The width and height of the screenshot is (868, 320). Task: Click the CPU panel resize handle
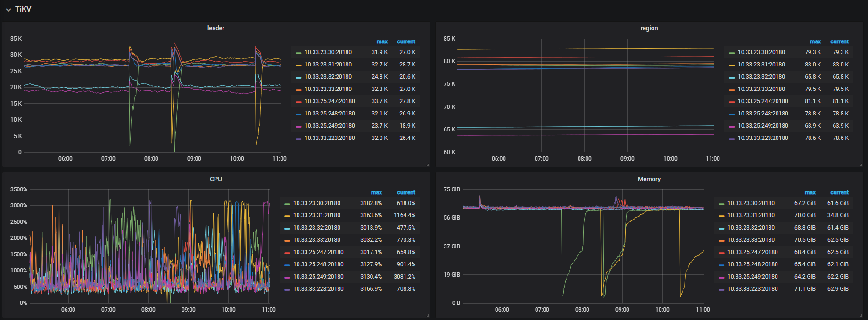point(428,315)
